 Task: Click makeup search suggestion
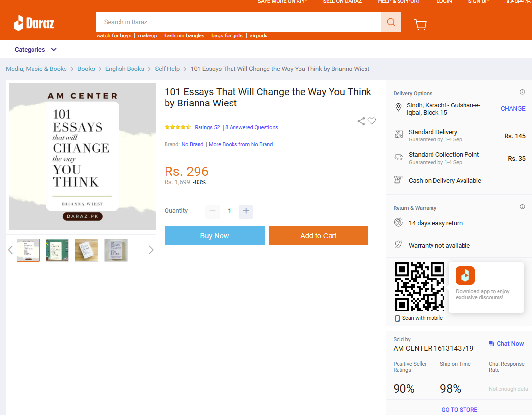[148, 35]
